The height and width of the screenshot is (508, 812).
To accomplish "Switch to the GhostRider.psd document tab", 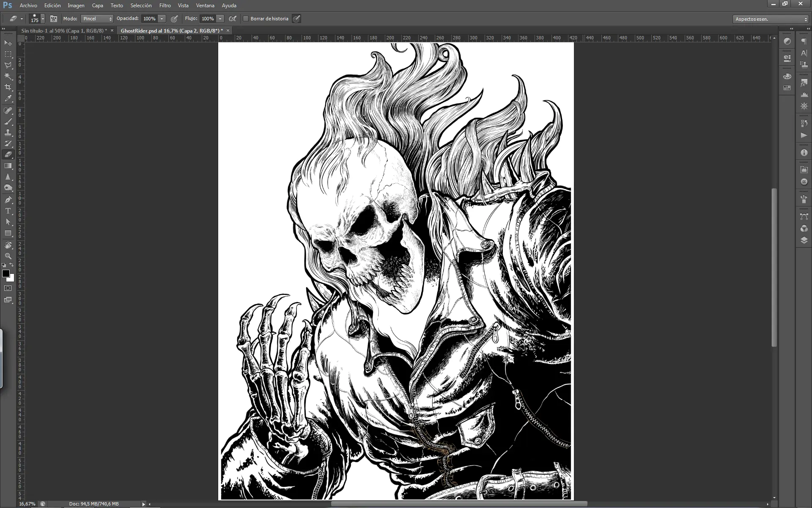I will pyautogui.click(x=172, y=30).
